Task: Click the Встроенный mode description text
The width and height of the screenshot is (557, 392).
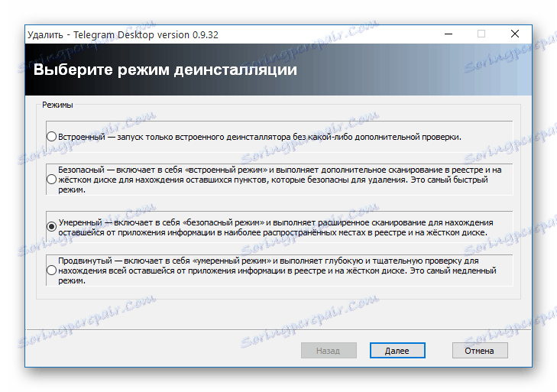Action: tap(260, 137)
